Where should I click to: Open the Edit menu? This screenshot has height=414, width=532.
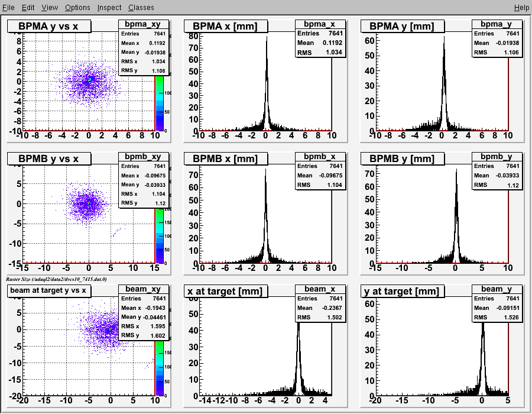click(28, 8)
